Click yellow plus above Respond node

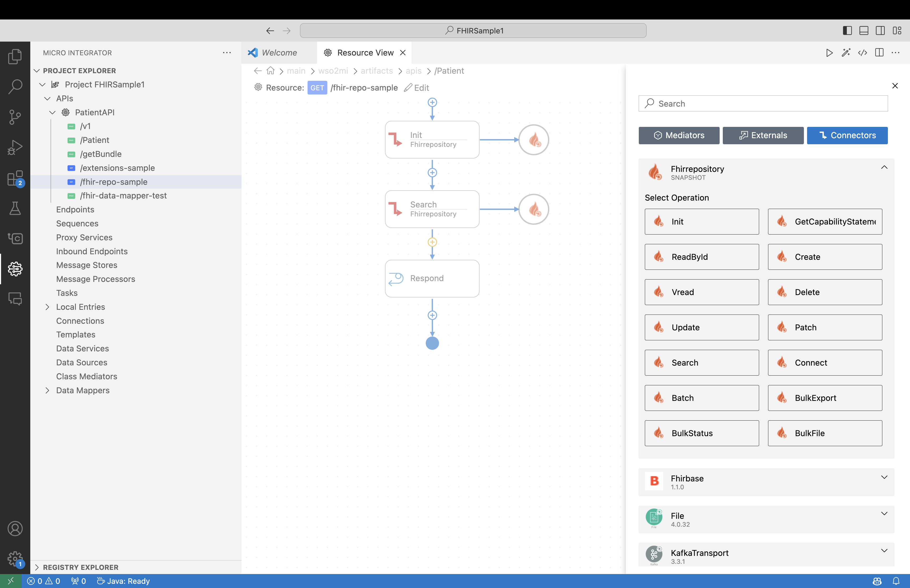(432, 242)
